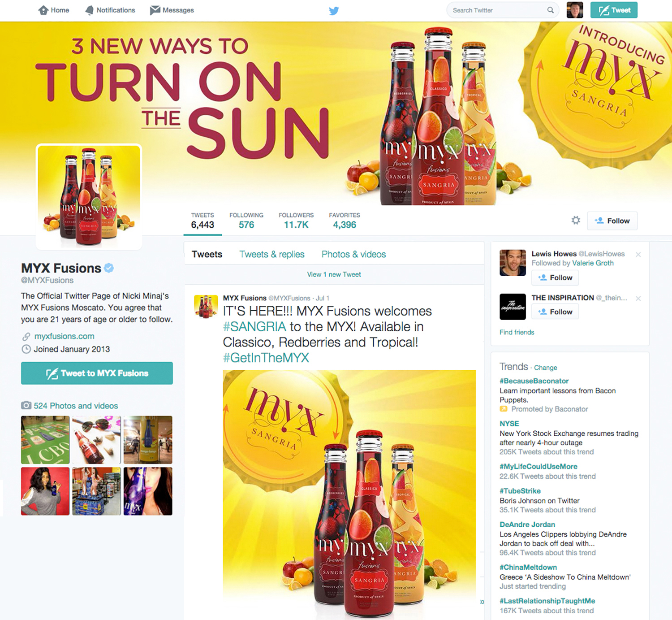Click the @MYXFusions handle under profile name
The height and width of the screenshot is (620, 672).
(47, 280)
